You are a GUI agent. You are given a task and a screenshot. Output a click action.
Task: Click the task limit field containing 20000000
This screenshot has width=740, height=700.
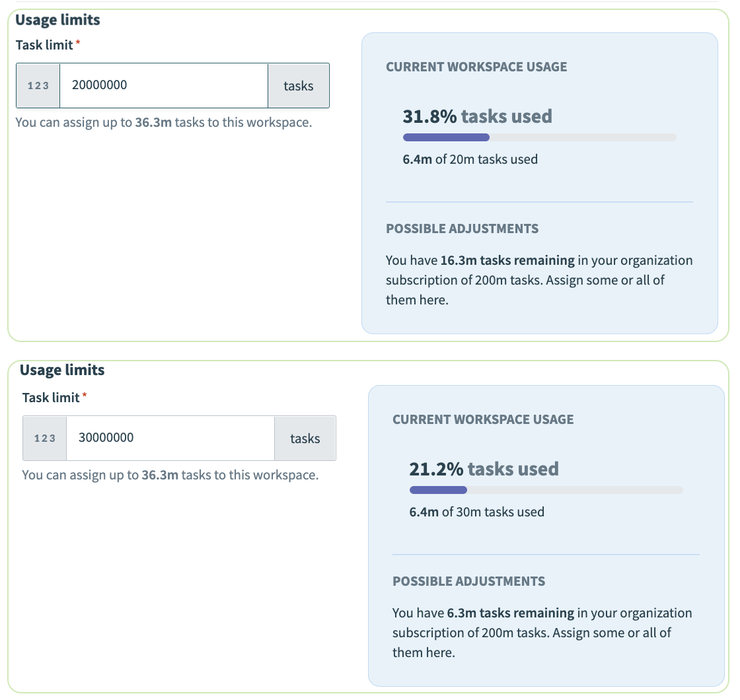[163, 86]
